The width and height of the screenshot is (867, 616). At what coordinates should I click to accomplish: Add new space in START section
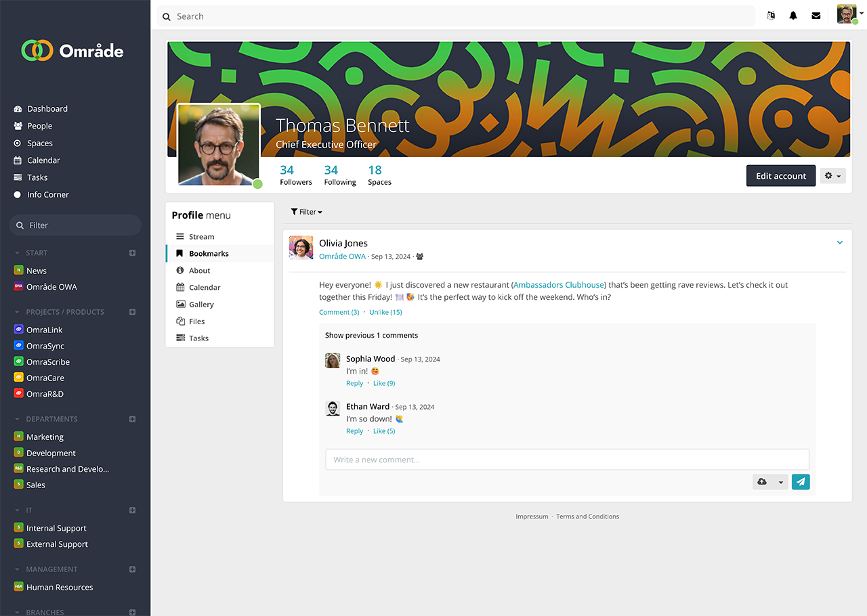tap(133, 253)
